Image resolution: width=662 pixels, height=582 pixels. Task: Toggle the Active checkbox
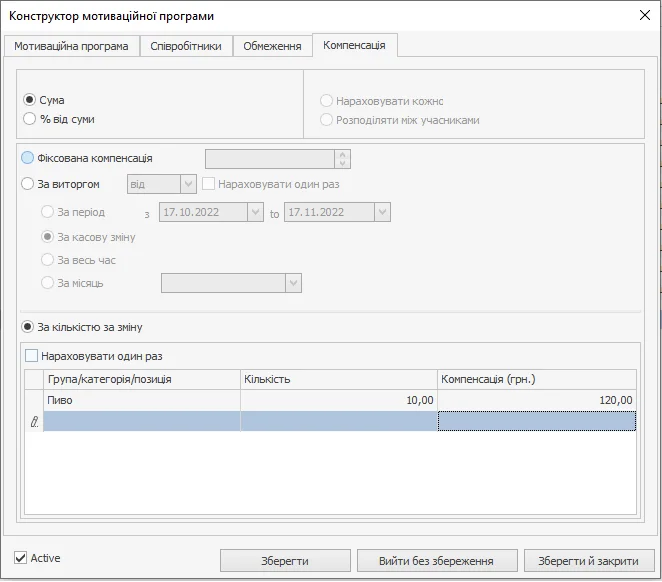pyautogui.click(x=21, y=557)
